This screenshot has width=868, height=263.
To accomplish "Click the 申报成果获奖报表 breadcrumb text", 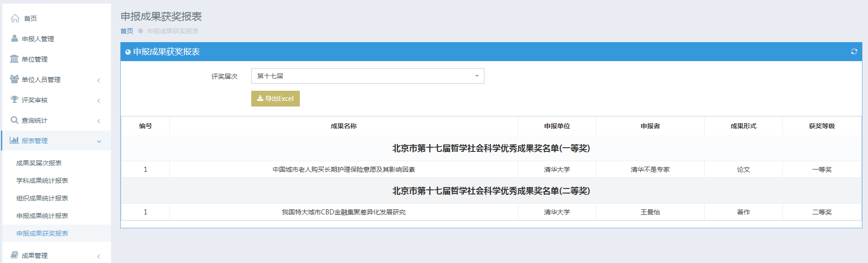I will tap(173, 31).
